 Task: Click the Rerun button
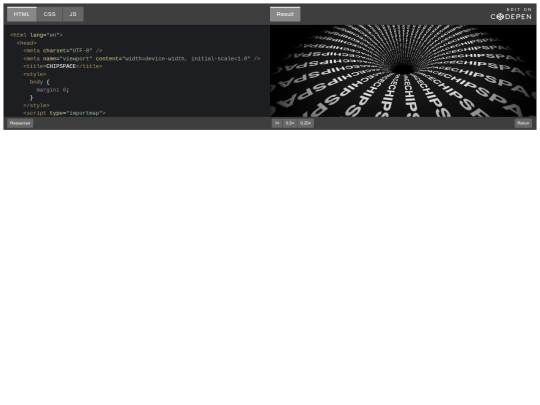tap(523, 123)
